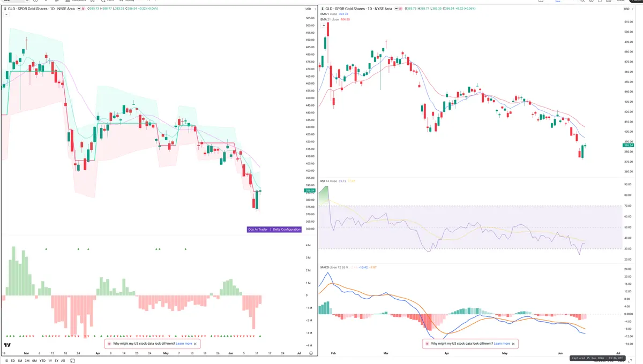The width and height of the screenshot is (643, 364).
Task: Select the 1M time range
Action: click(x=20, y=361)
